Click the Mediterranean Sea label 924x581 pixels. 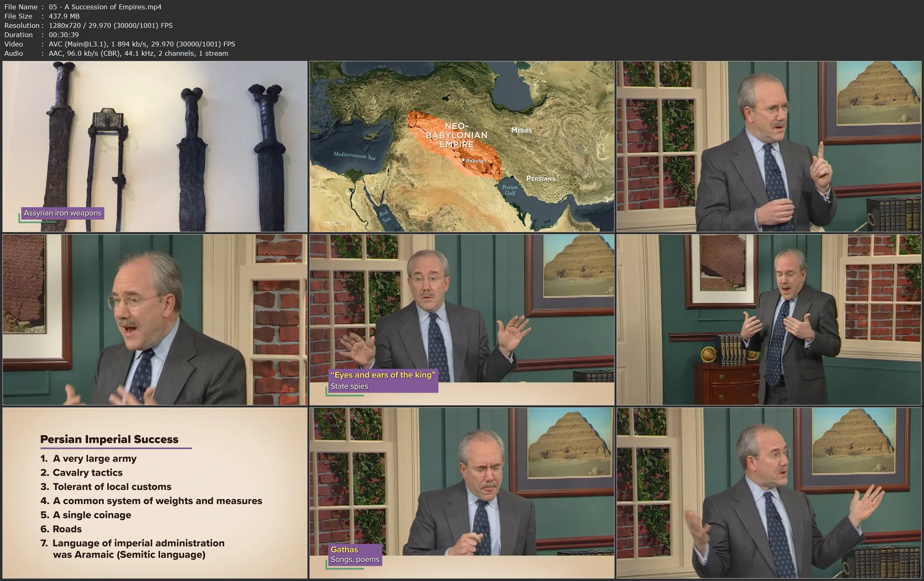(x=354, y=156)
